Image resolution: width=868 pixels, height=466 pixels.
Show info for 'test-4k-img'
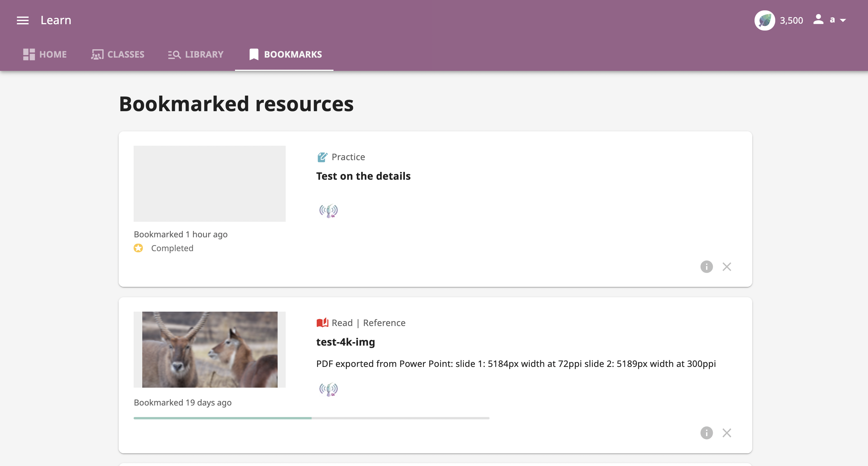pos(707,433)
